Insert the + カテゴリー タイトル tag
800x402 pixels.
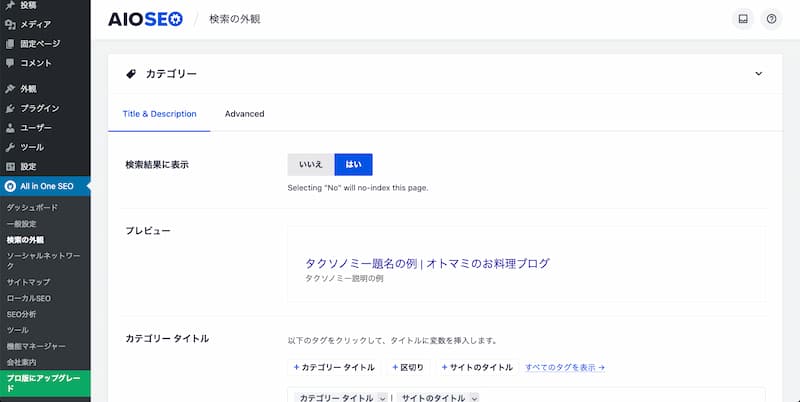334,367
